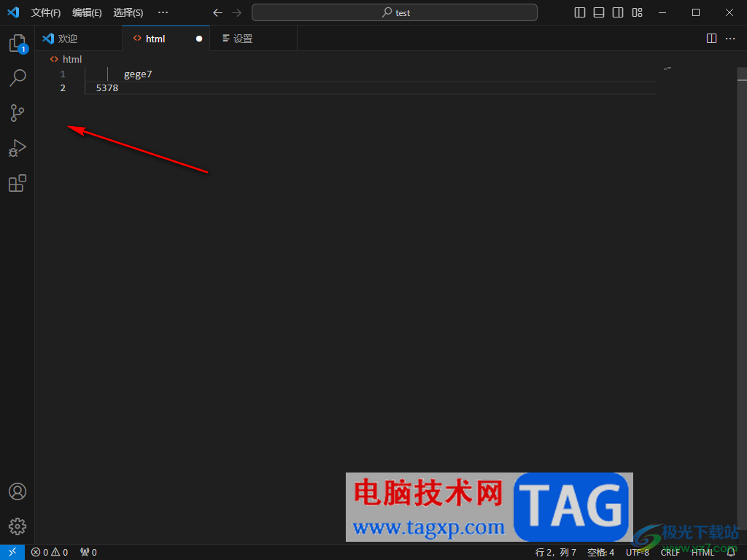Expand the hidden menus ellipsis in title bar
This screenshot has width=747, height=560.
[163, 13]
